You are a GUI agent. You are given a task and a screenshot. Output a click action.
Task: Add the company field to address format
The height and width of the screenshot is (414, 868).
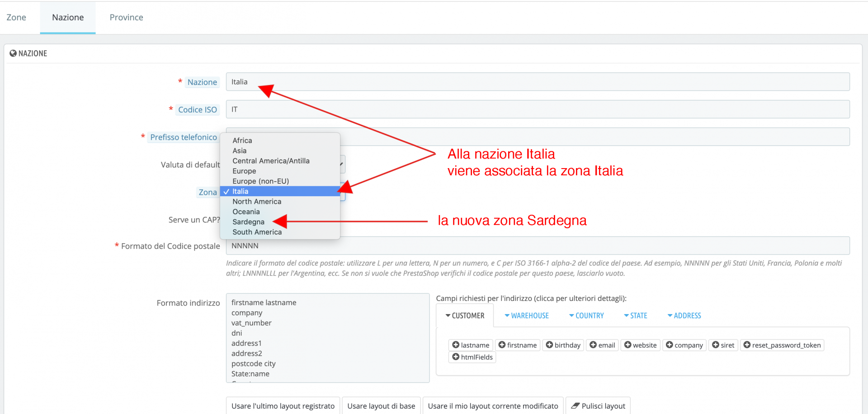pyautogui.click(x=684, y=345)
